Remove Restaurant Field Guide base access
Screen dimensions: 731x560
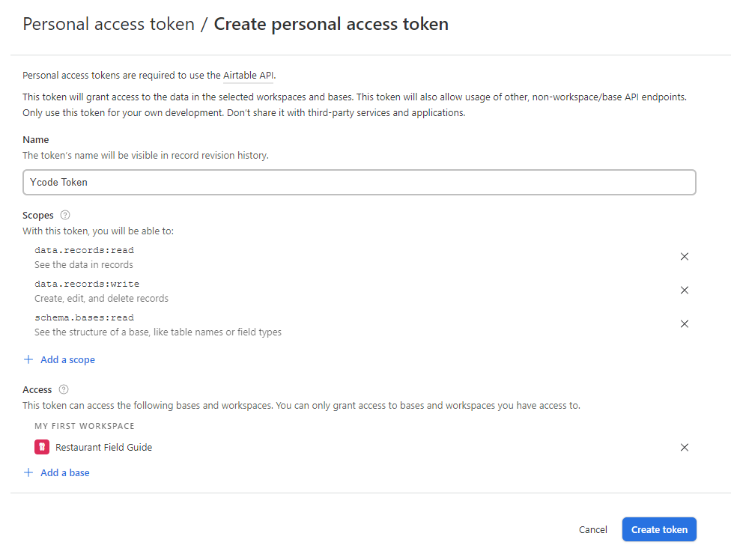[x=685, y=447]
